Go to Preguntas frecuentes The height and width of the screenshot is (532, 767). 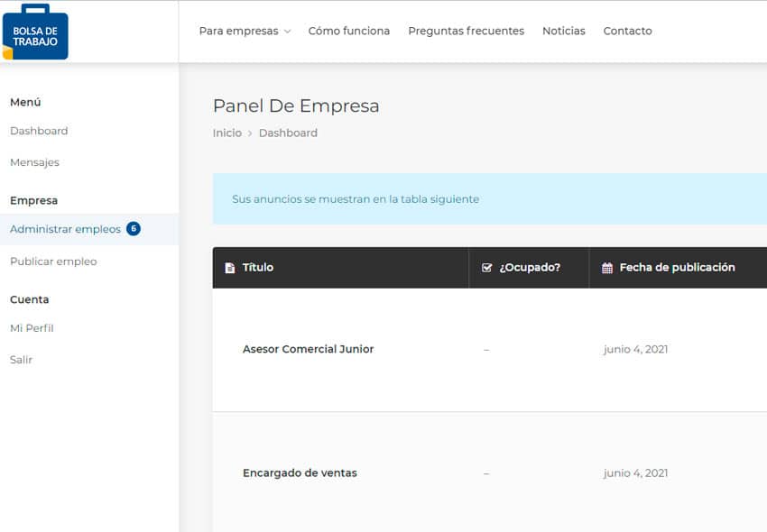[x=467, y=31]
